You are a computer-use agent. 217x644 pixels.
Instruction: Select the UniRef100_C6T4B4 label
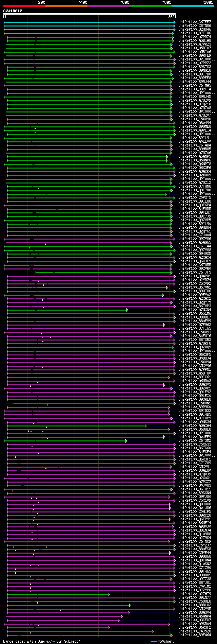(195, 145)
